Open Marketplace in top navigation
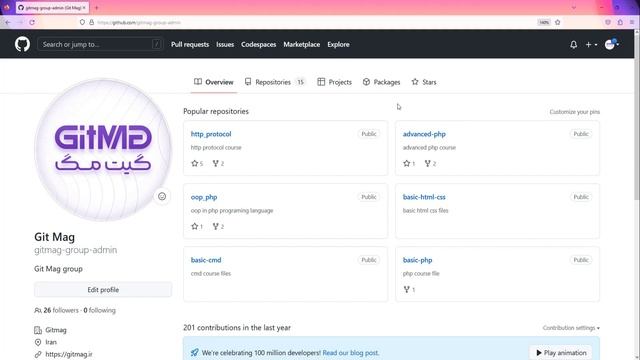Screen dimensions: 640x360 click(302, 44)
